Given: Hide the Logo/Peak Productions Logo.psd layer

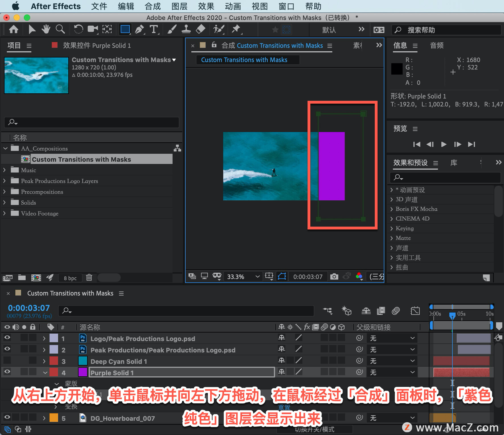Looking at the screenshot, I should click(7, 338).
